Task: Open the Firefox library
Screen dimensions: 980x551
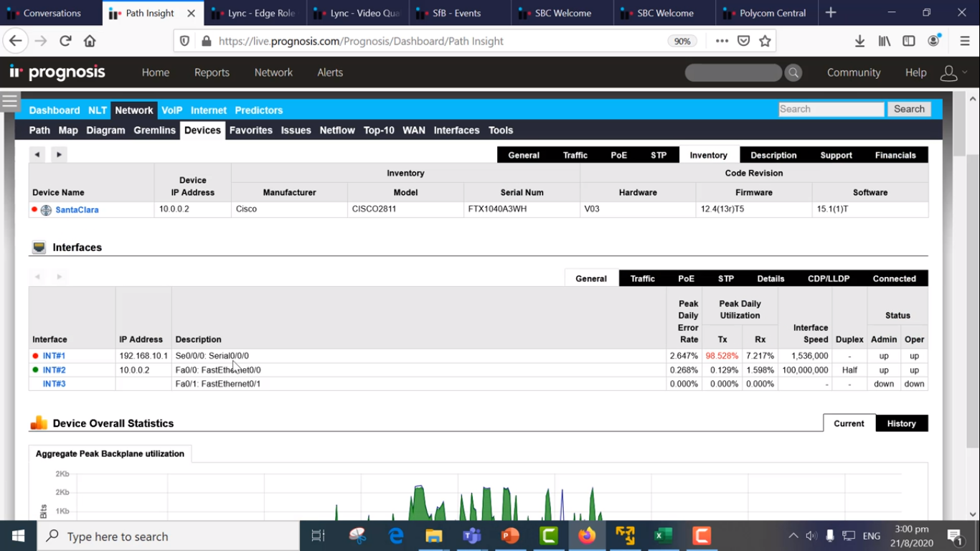Action: click(x=884, y=41)
